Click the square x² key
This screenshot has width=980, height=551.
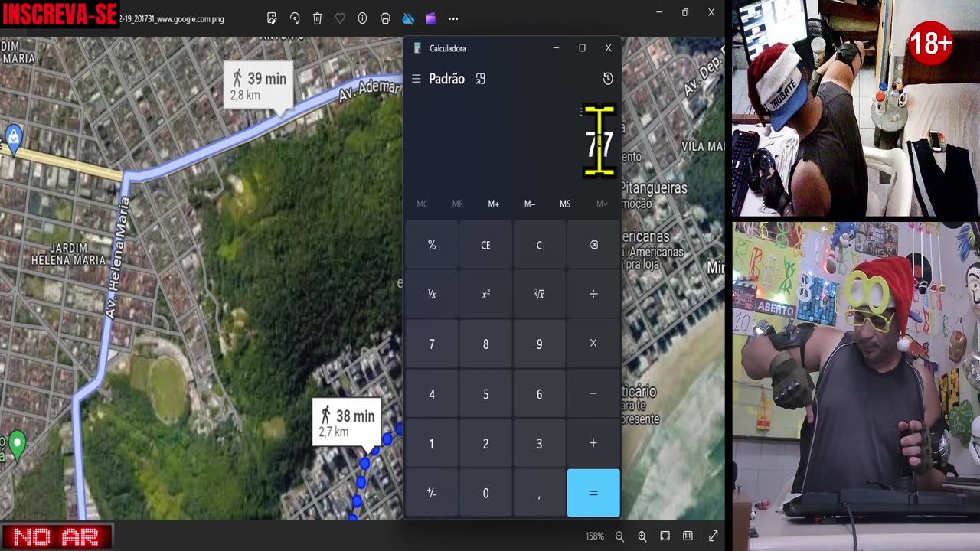pos(485,294)
